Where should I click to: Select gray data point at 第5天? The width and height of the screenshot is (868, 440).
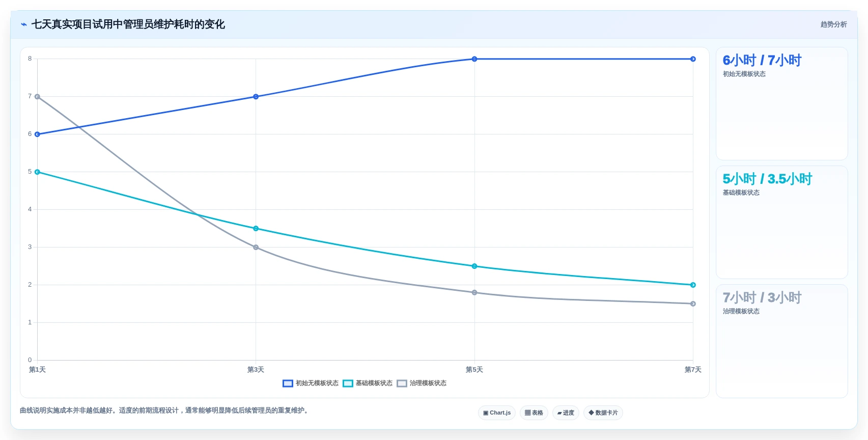(x=474, y=293)
